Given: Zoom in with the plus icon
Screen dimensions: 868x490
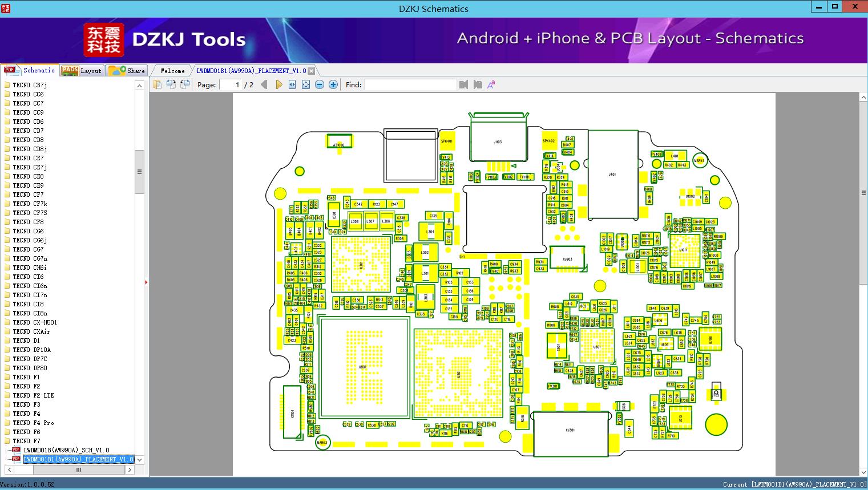Looking at the screenshot, I should [x=333, y=84].
